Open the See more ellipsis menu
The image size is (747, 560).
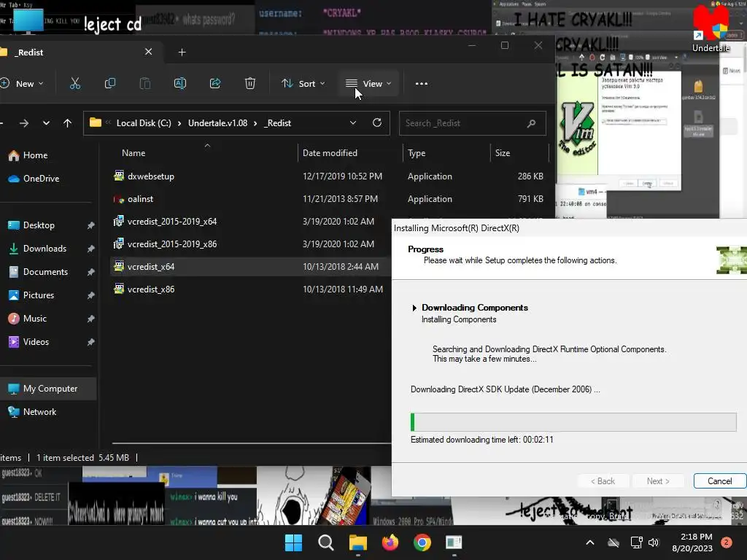(x=421, y=84)
